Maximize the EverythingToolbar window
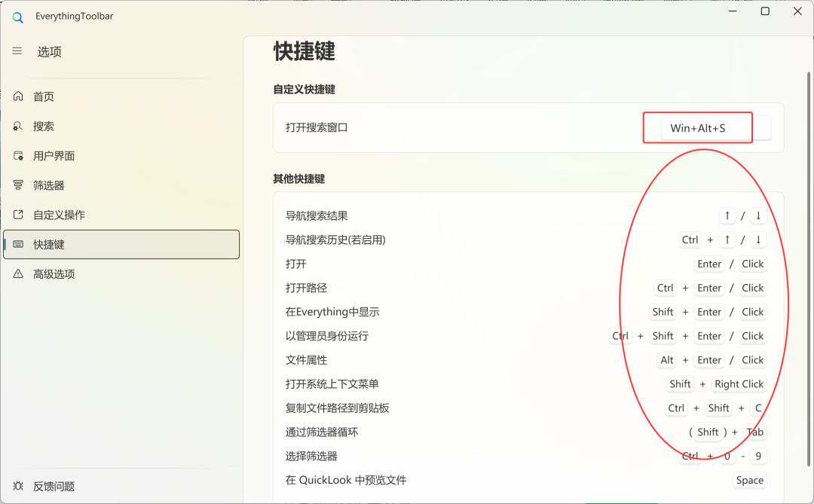This screenshot has height=504, width=814. 765,11
